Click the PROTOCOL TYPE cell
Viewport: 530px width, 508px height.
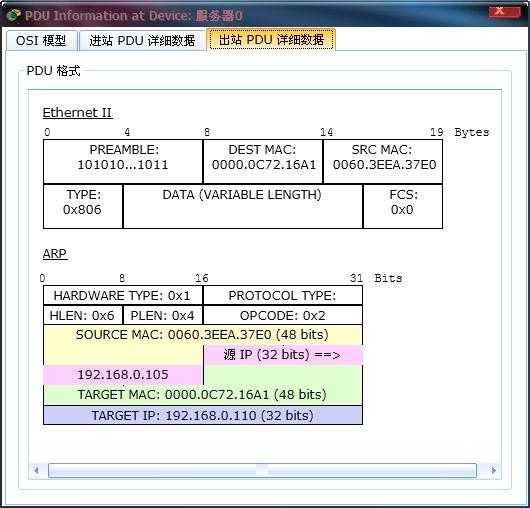pos(283,295)
